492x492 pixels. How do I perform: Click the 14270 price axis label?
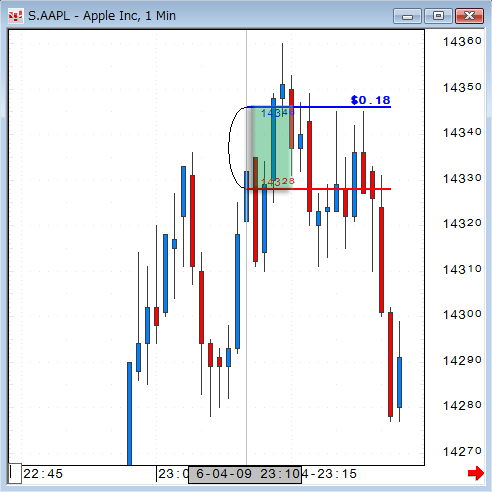(462, 451)
